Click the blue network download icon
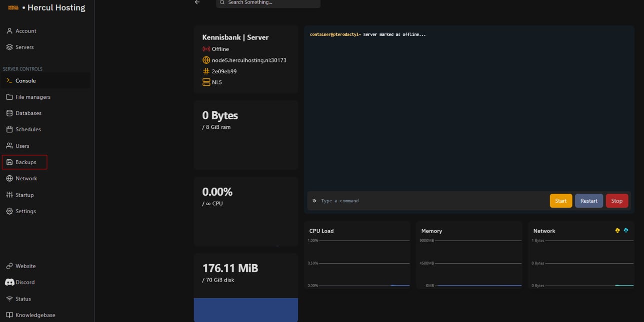644x322 pixels. point(626,231)
